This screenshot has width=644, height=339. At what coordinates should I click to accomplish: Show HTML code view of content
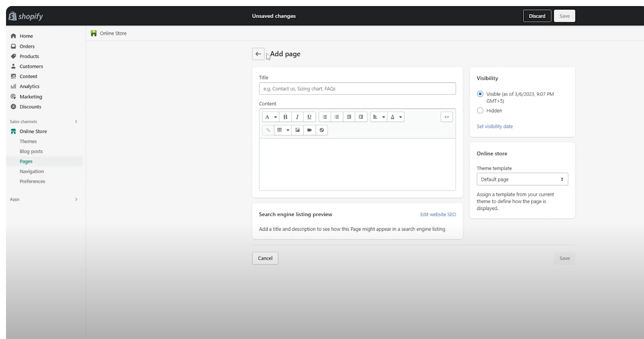coord(447,117)
